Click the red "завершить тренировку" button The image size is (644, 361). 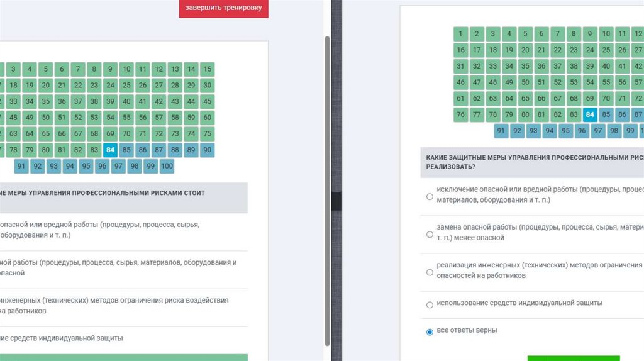click(224, 9)
